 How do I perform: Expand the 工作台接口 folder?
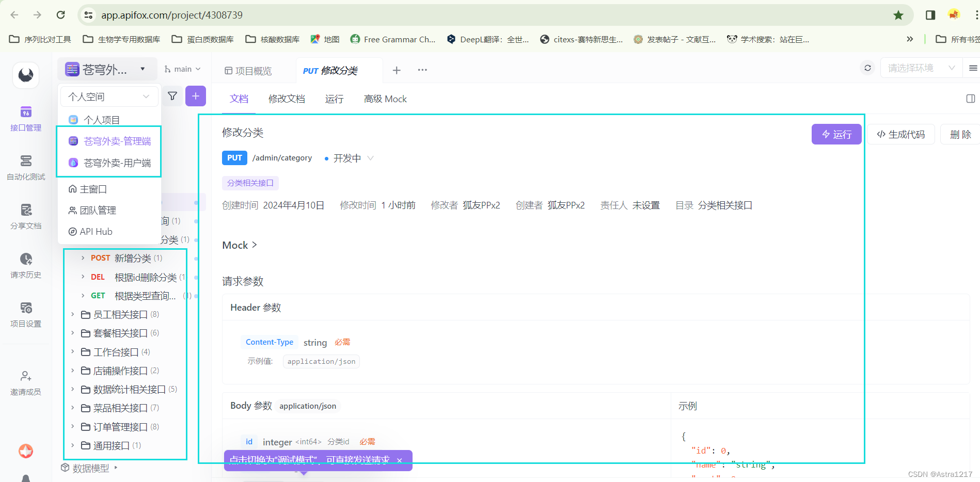coord(72,352)
